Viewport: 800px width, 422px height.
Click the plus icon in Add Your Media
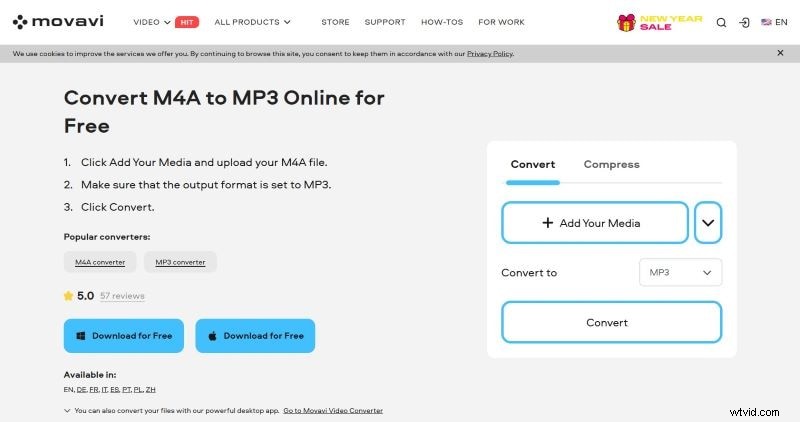(547, 222)
